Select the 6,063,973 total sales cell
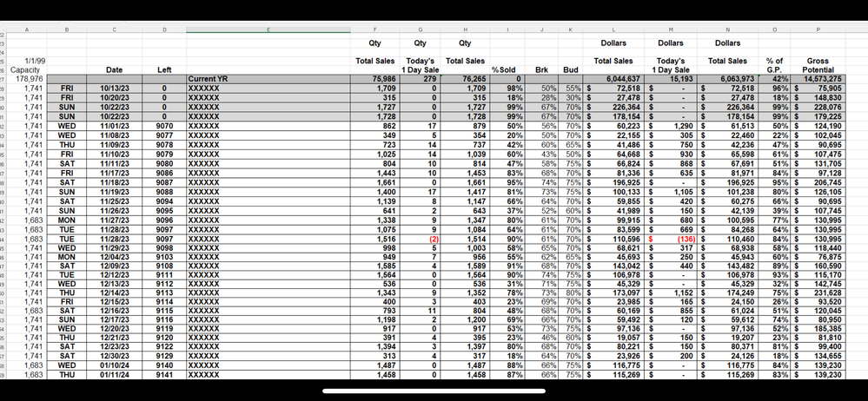Image resolution: width=868 pixels, height=401 pixels. click(727, 79)
